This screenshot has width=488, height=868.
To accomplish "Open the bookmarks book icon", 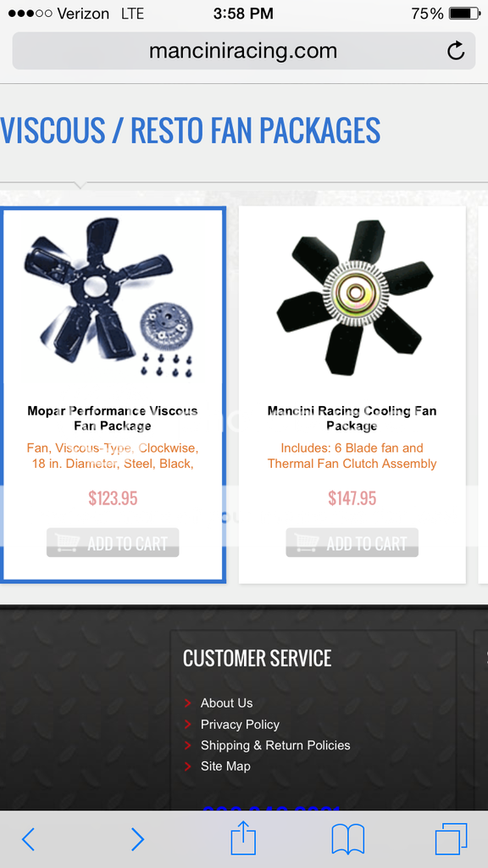I will (x=348, y=839).
